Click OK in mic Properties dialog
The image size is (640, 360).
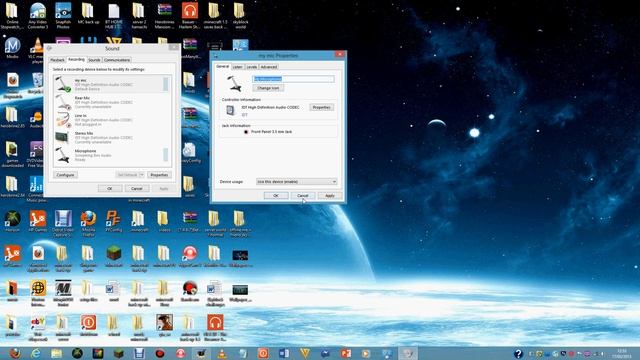(276, 196)
